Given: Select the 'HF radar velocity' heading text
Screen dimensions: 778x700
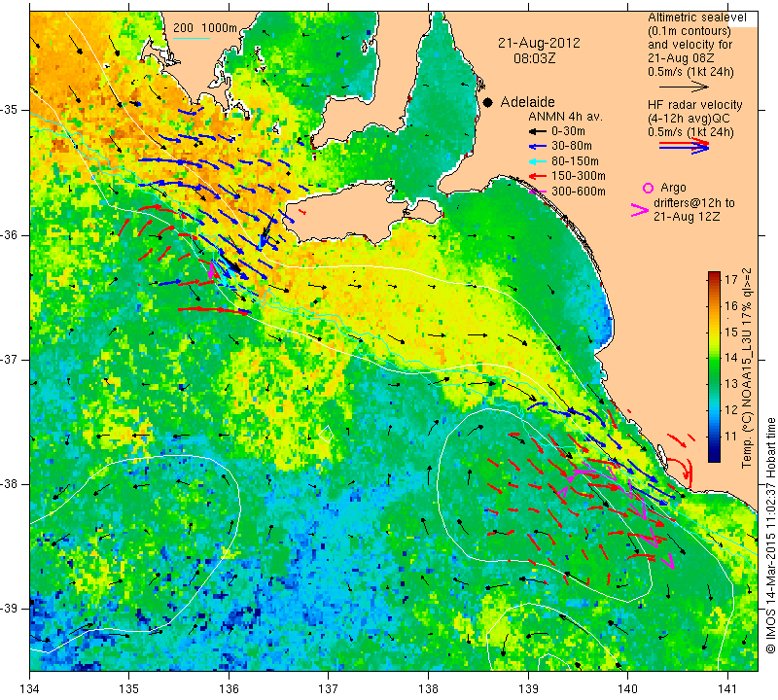Looking at the screenshot, I should click(695, 105).
